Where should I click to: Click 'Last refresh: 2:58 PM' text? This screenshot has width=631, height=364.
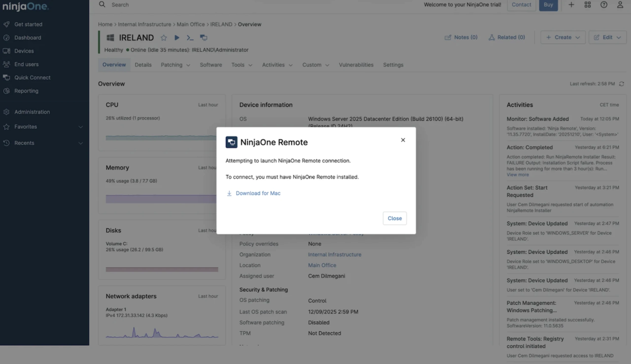coord(592,84)
